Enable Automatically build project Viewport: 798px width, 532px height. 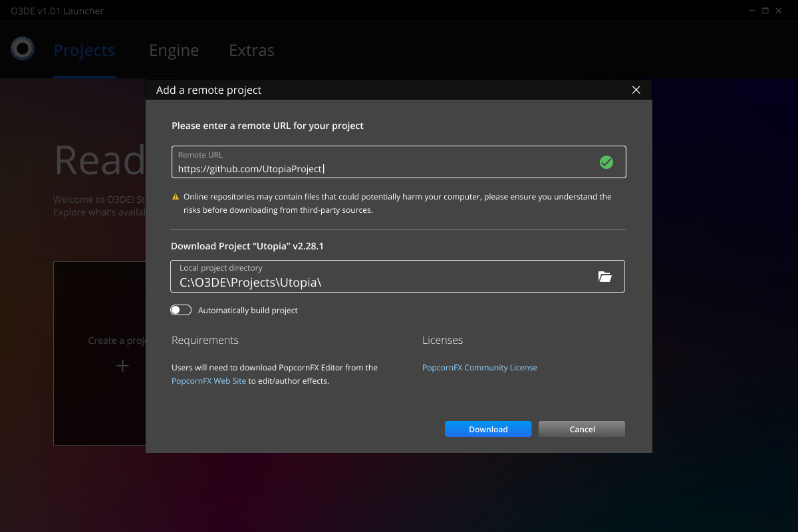point(180,309)
